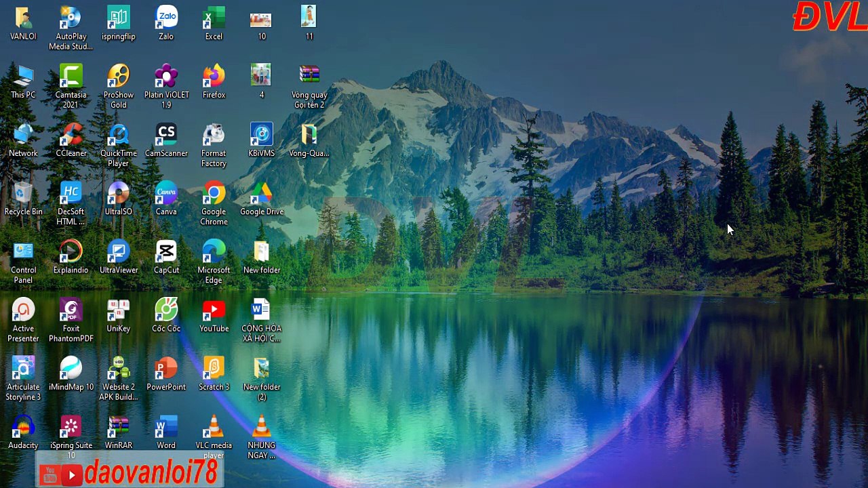868x488 pixels.
Task: Open the VANLOI user folder icon
Action: click(23, 18)
